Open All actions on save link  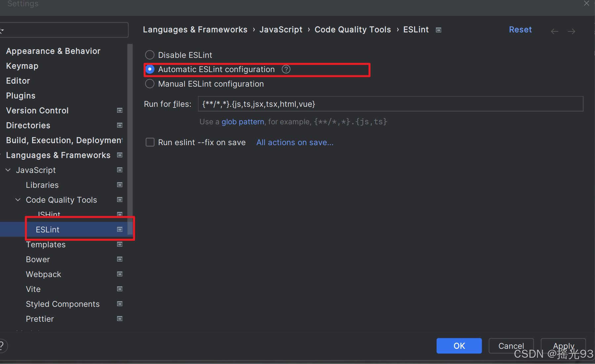(x=295, y=142)
